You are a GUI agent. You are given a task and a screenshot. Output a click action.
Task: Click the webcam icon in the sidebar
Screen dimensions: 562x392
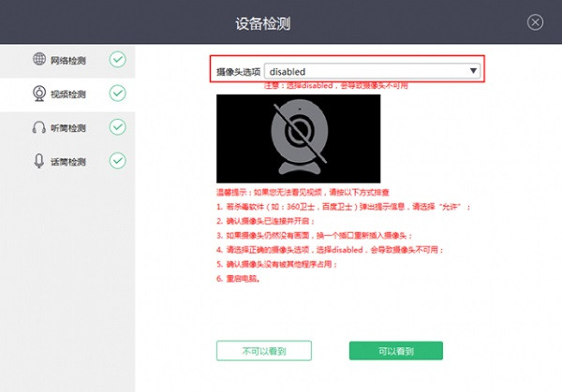[39, 94]
